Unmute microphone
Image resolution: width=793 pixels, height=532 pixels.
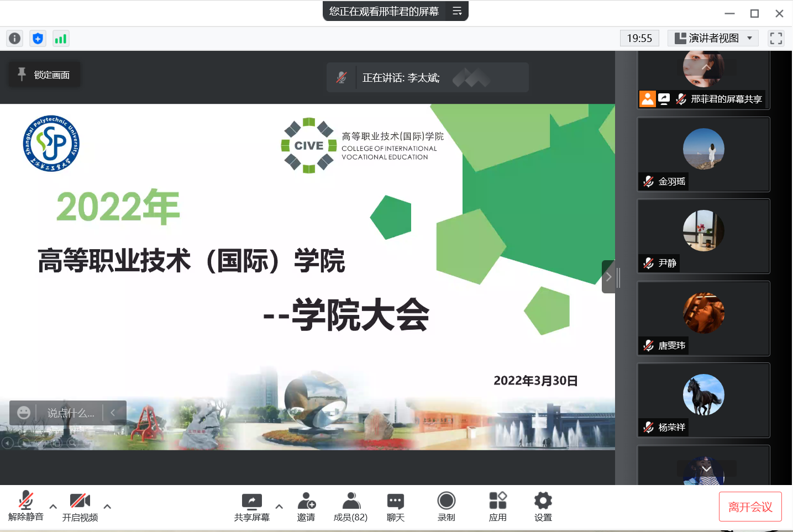pos(25,507)
